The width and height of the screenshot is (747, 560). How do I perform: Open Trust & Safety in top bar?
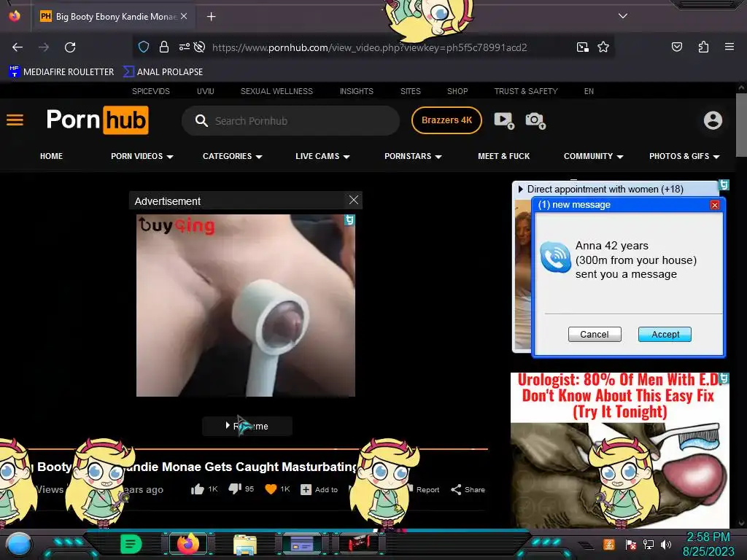(526, 91)
